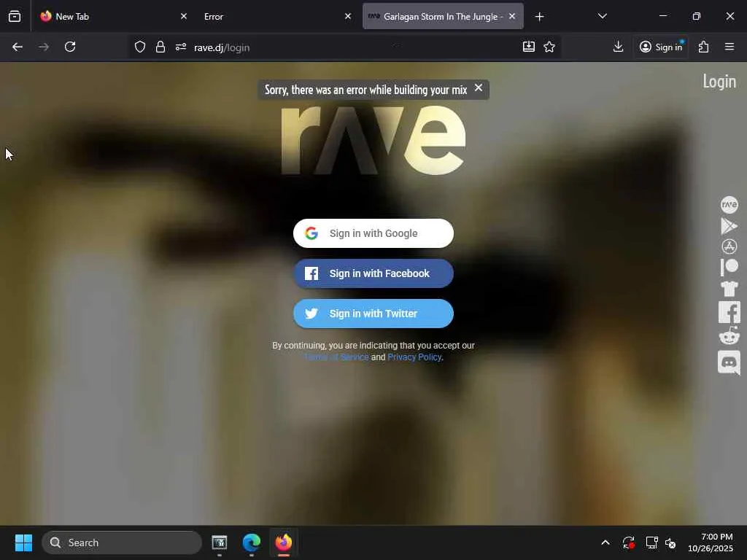Open the Privacy Policy link

[x=414, y=357]
